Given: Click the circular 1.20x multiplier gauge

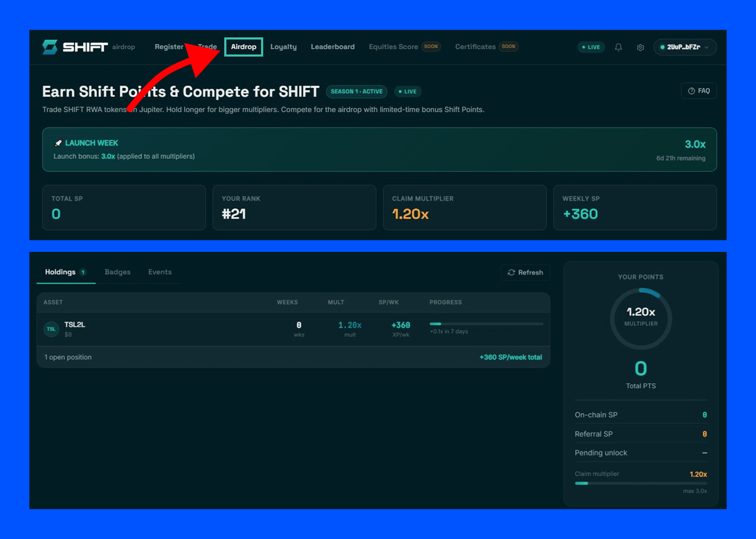Looking at the screenshot, I should (x=641, y=319).
